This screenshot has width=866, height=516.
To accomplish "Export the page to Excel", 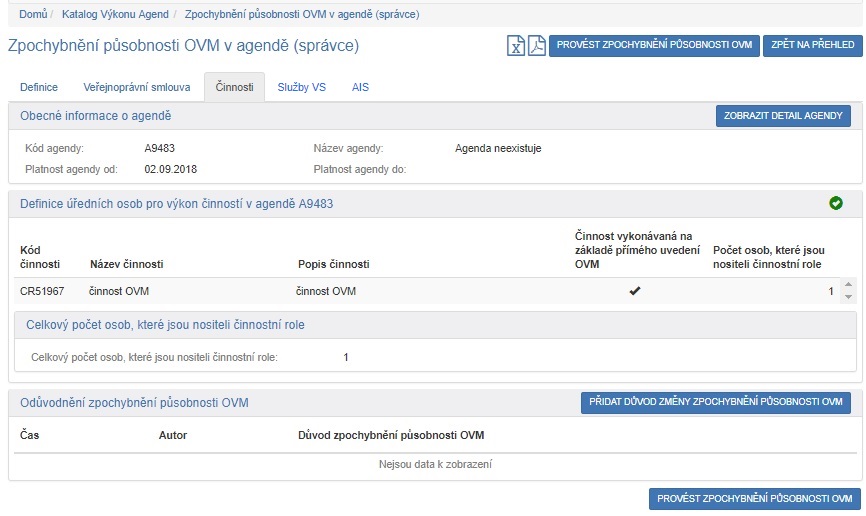I will [x=516, y=46].
